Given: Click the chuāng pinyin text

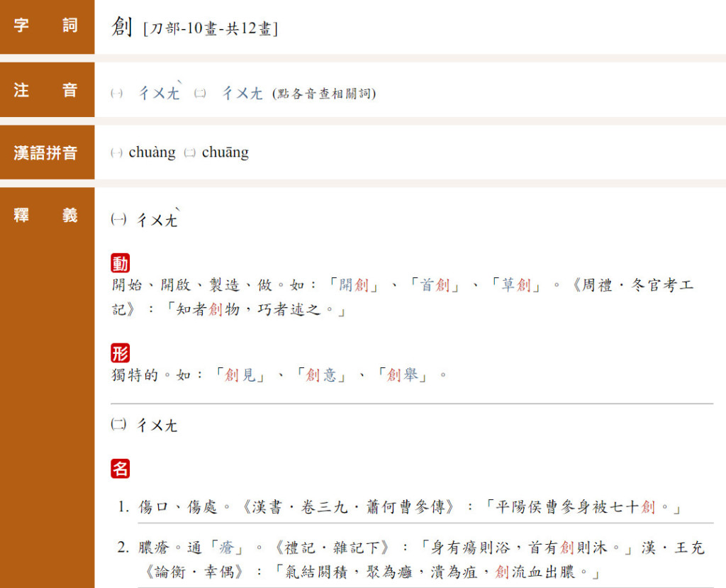Looking at the screenshot, I should [x=225, y=152].
